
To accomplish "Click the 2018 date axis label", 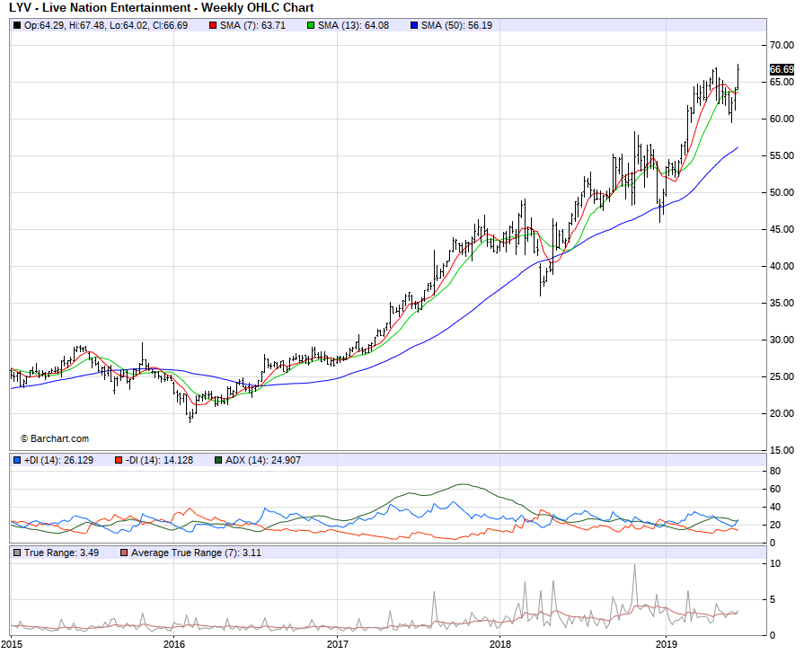I will tap(500, 644).
